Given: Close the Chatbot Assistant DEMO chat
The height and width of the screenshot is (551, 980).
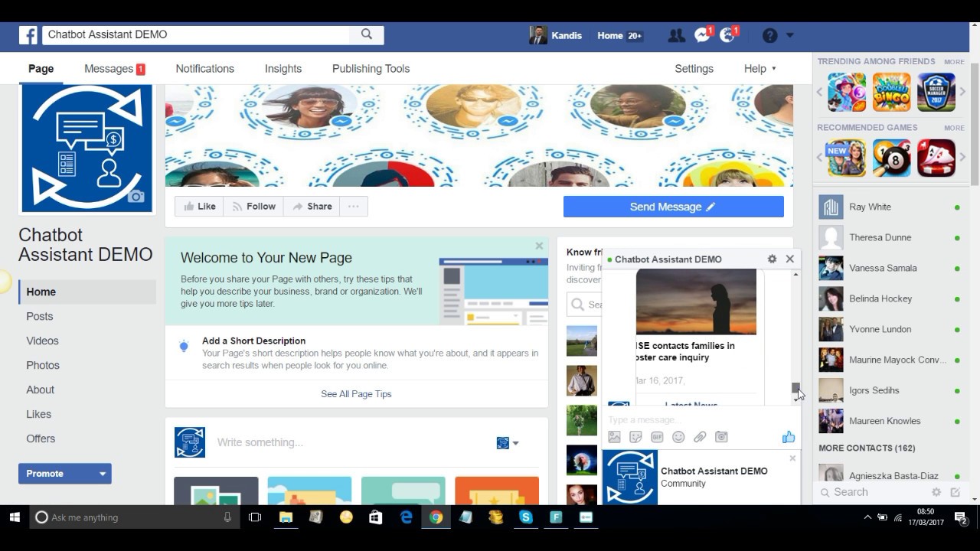Looking at the screenshot, I should click(x=790, y=259).
